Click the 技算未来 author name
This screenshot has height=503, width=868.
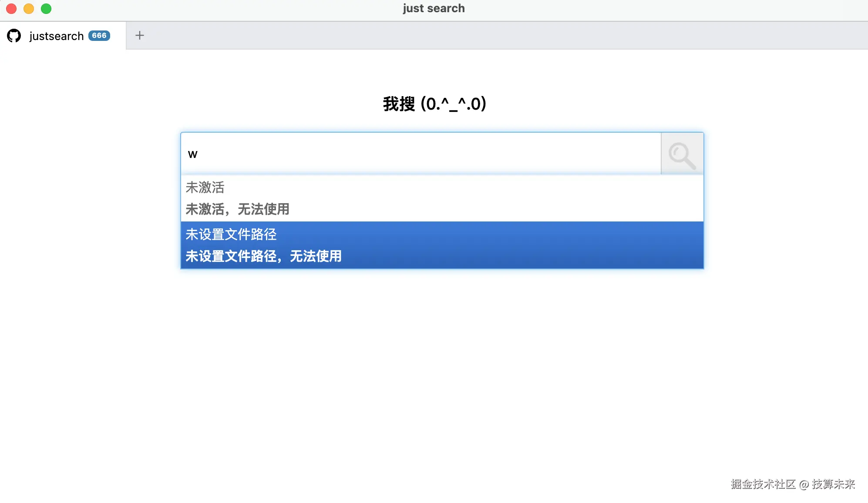coord(833,484)
